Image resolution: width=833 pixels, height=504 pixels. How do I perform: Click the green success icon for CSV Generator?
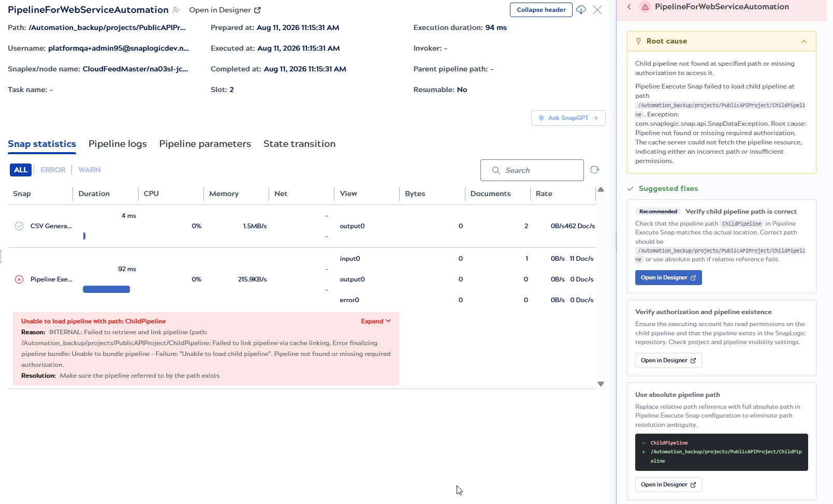tap(19, 226)
